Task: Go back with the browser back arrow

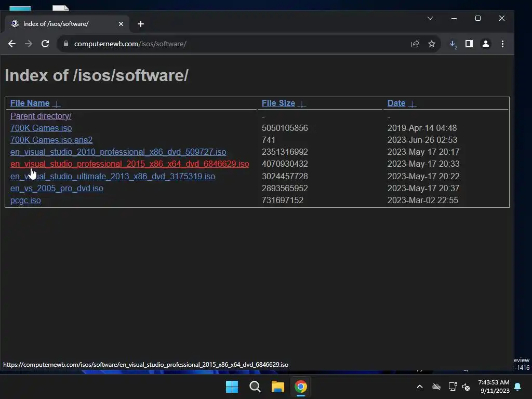Action: (x=12, y=44)
